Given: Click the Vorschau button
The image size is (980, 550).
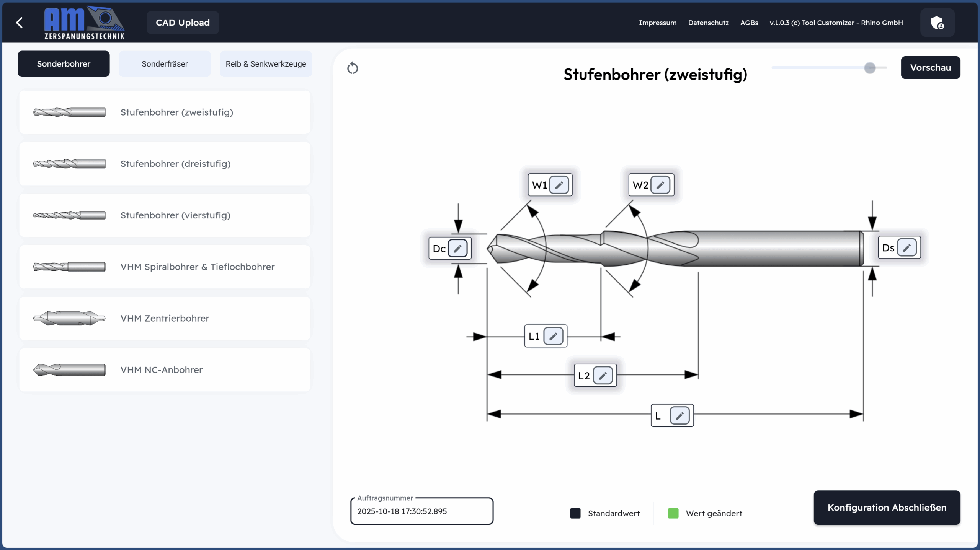Looking at the screenshot, I should 930,68.
